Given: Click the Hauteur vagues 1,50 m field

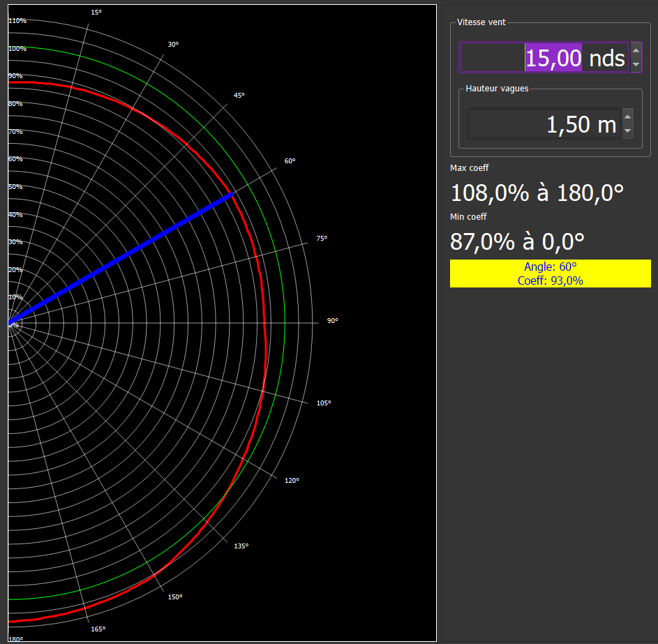Looking at the screenshot, I should click(x=544, y=124).
